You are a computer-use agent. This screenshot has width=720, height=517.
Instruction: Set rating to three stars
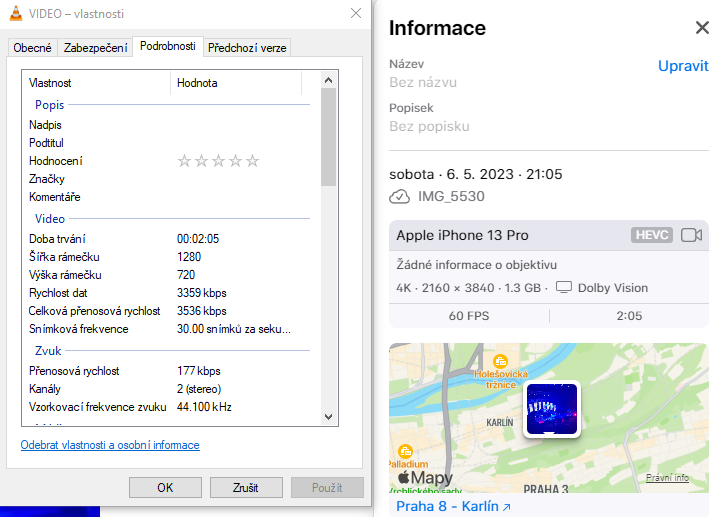coord(219,161)
